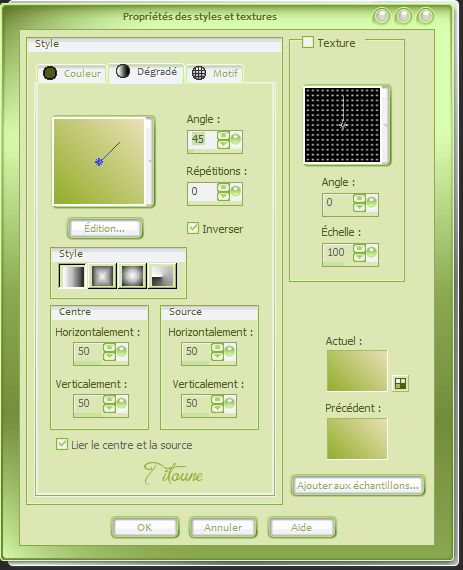The image size is (463, 570).
Task: Select the radial gradient style icon
Action: (x=162, y=276)
